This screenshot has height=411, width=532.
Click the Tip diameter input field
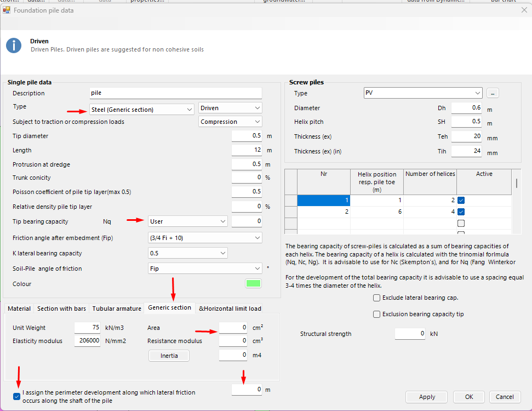click(x=247, y=136)
